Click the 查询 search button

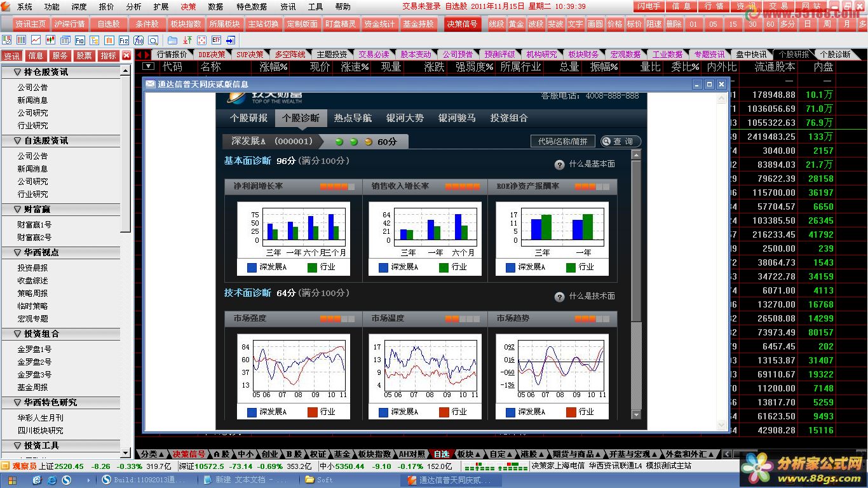(x=620, y=141)
